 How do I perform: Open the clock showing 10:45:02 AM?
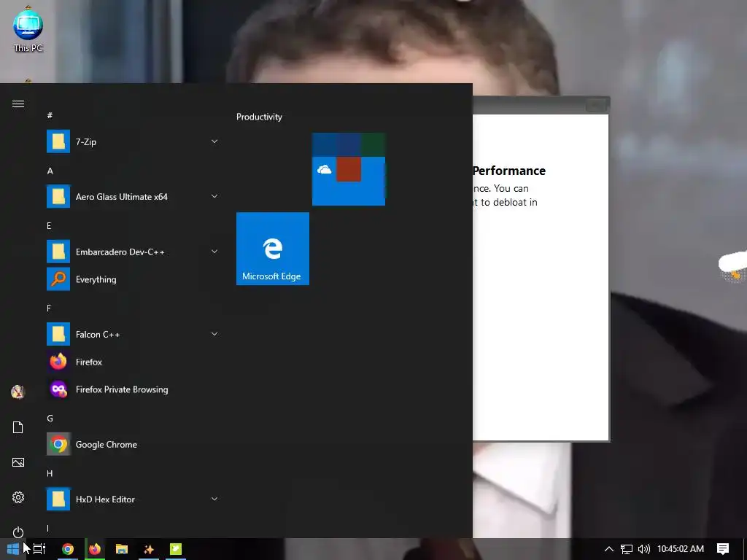point(681,549)
